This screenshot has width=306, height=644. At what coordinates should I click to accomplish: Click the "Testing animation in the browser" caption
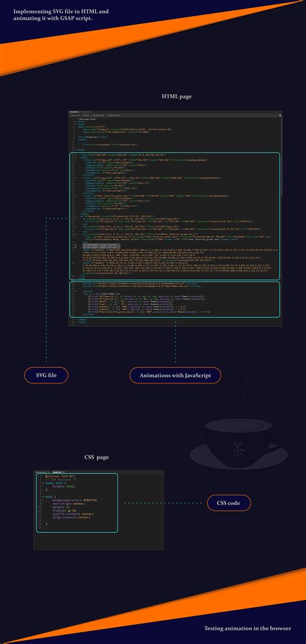248,628
